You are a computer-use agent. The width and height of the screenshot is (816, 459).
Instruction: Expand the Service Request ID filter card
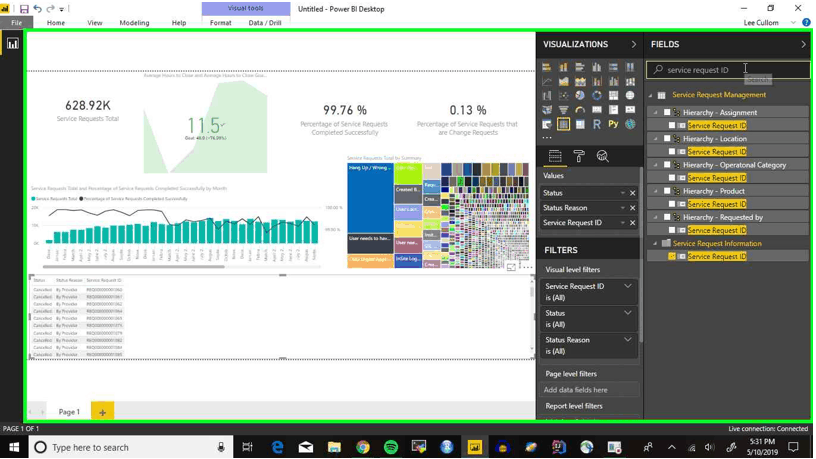[628, 286]
